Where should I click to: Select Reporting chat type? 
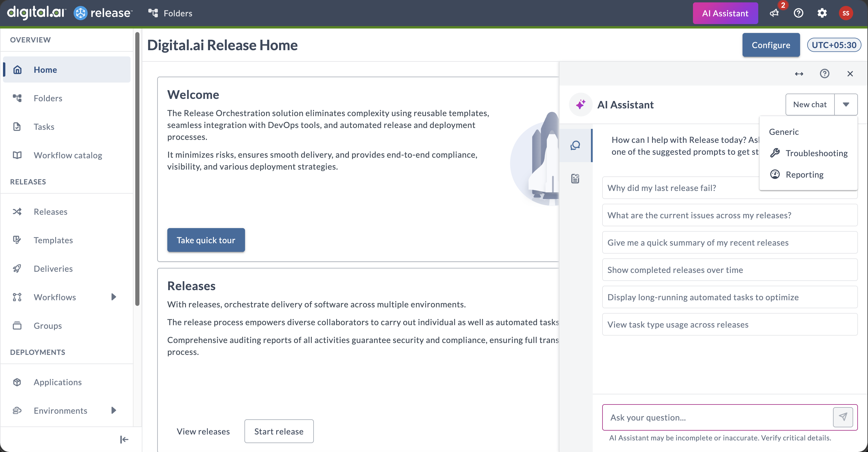click(x=808, y=174)
